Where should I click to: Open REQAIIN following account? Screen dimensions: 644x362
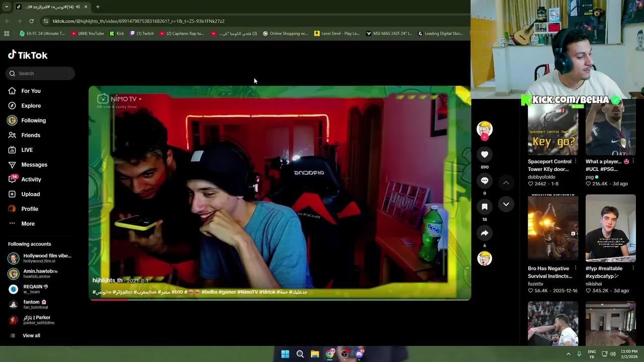point(40,289)
